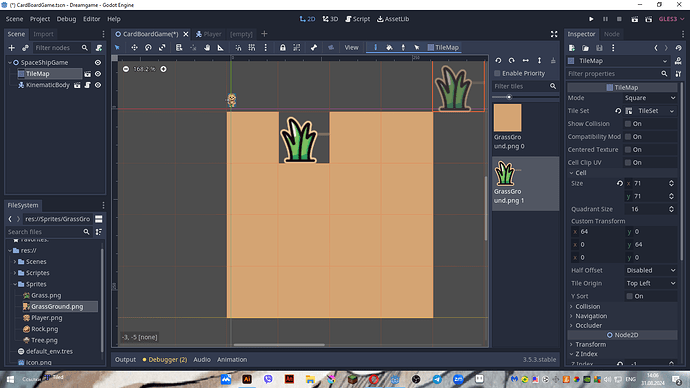
Task: Select the Move mode tool in the toolbar
Action: tap(134, 48)
